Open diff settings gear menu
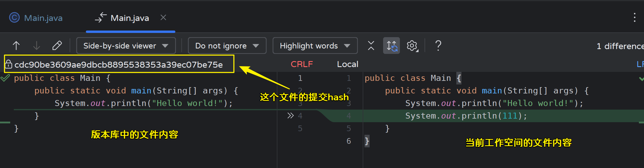This screenshot has width=644, height=168. [x=412, y=46]
